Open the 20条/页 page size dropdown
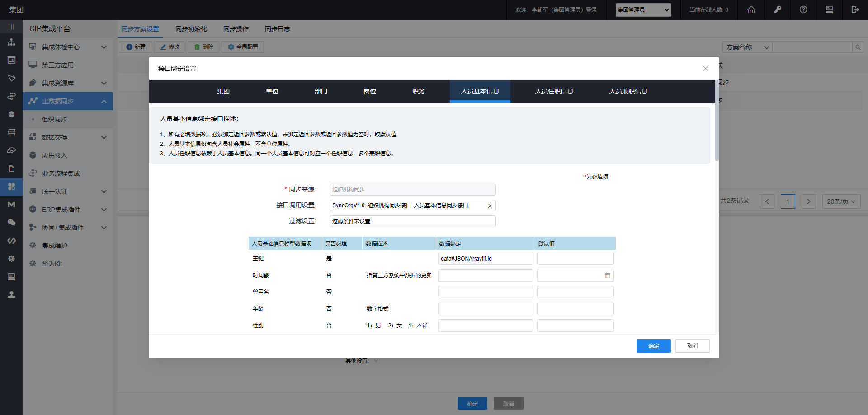This screenshot has width=868, height=415. pos(841,201)
